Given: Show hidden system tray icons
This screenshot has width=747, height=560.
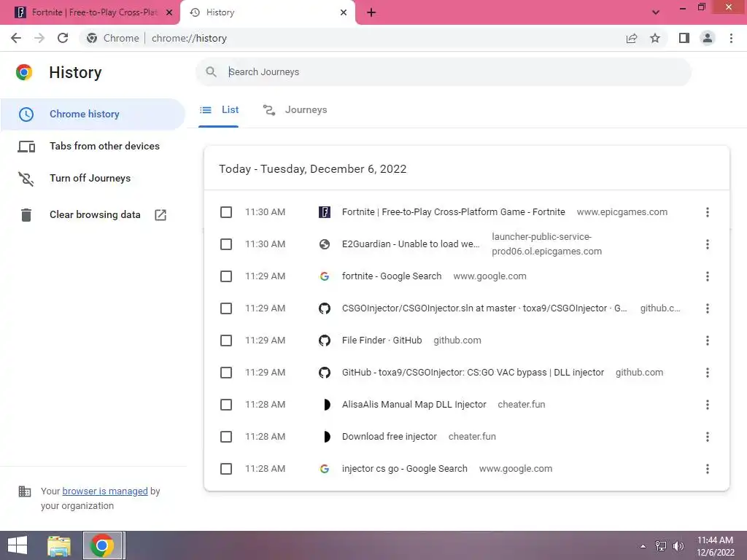Looking at the screenshot, I should (x=643, y=546).
